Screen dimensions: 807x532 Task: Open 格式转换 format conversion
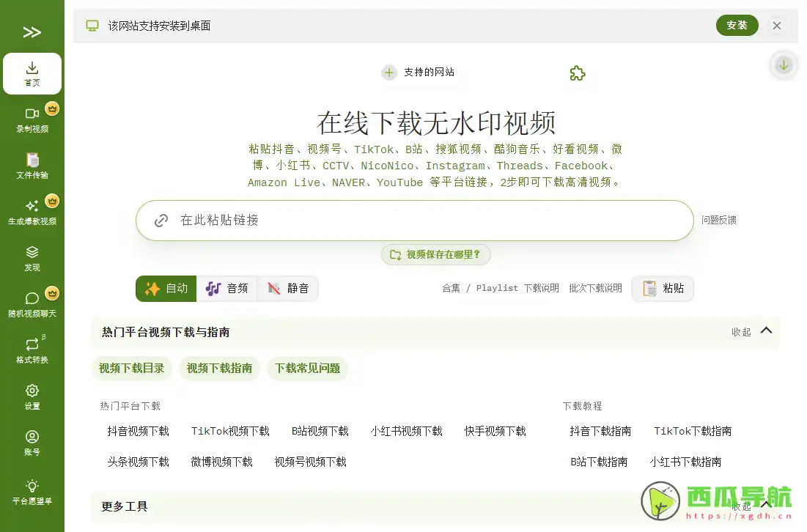point(32,351)
